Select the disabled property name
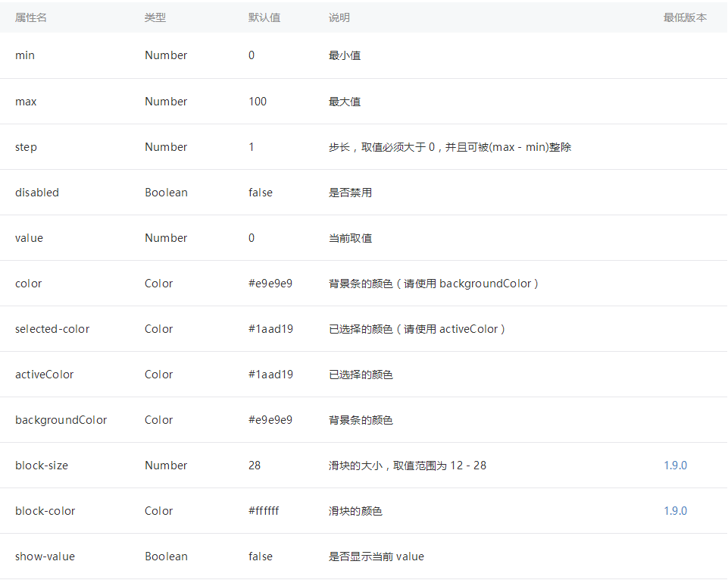728x580 pixels. (37, 193)
